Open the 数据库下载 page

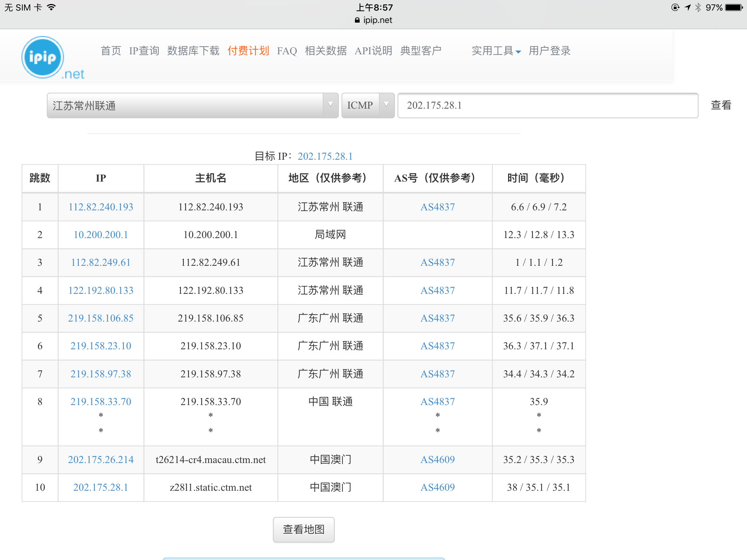[x=193, y=51]
